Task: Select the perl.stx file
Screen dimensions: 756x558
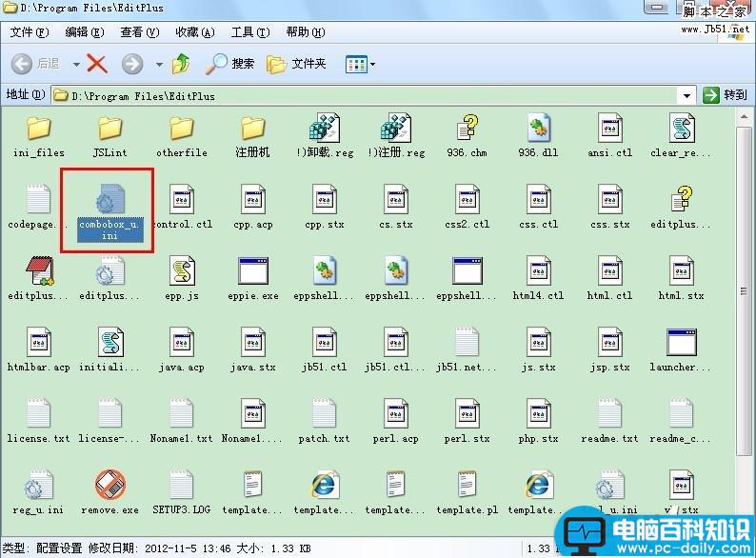Action: pyautogui.click(x=467, y=422)
